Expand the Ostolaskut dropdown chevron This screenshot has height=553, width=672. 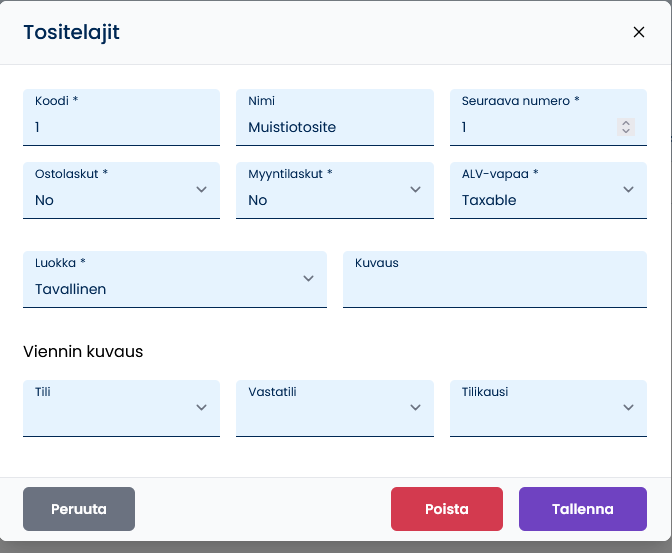pos(201,189)
